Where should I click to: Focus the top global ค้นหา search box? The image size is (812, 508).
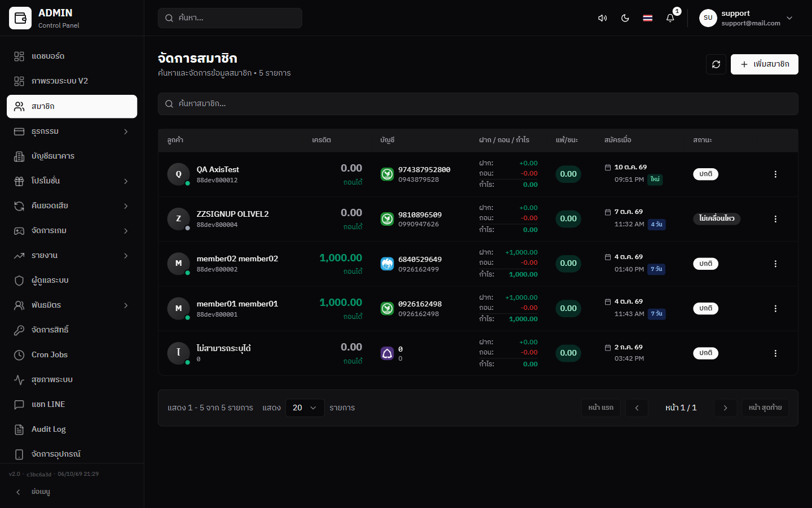pyautogui.click(x=230, y=18)
